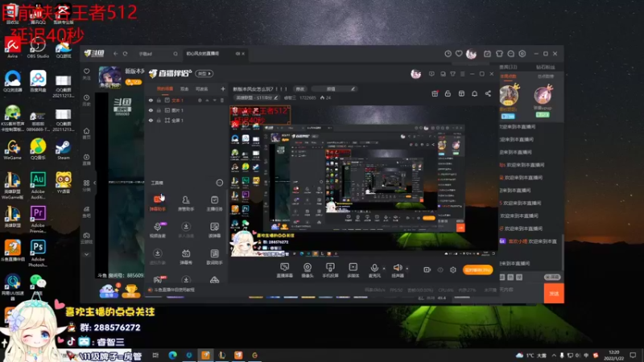Add a new scene with plus button
Image resolution: width=644 pixels, height=362 pixels.
click(x=223, y=89)
